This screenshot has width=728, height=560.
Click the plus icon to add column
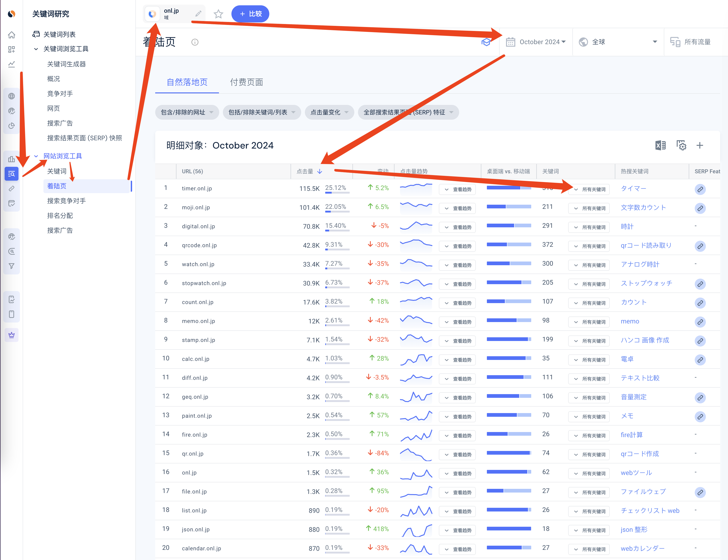pos(700,145)
